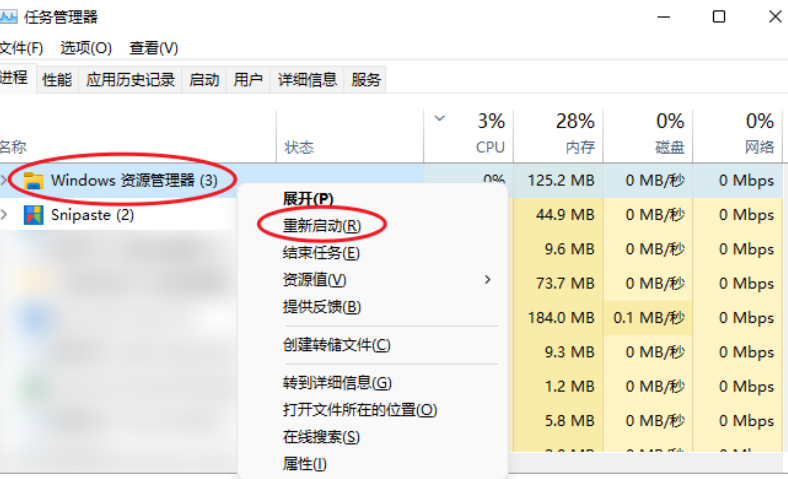The image size is (788, 479).
Task: Sort by the 内存 column header
Action: click(x=580, y=147)
